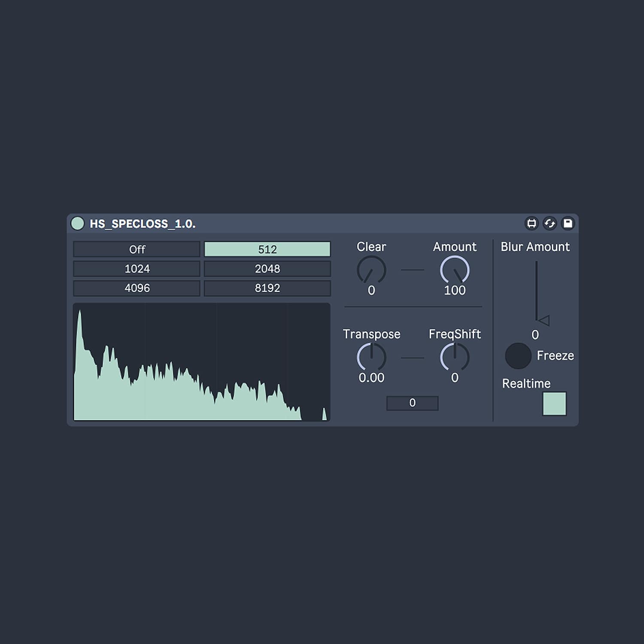Click the Clear knob
The image size is (644, 644).
(371, 270)
